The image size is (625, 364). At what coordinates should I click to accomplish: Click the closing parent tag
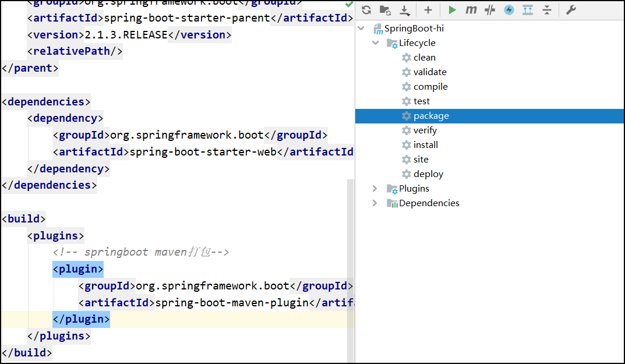click(x=30, y=68)
